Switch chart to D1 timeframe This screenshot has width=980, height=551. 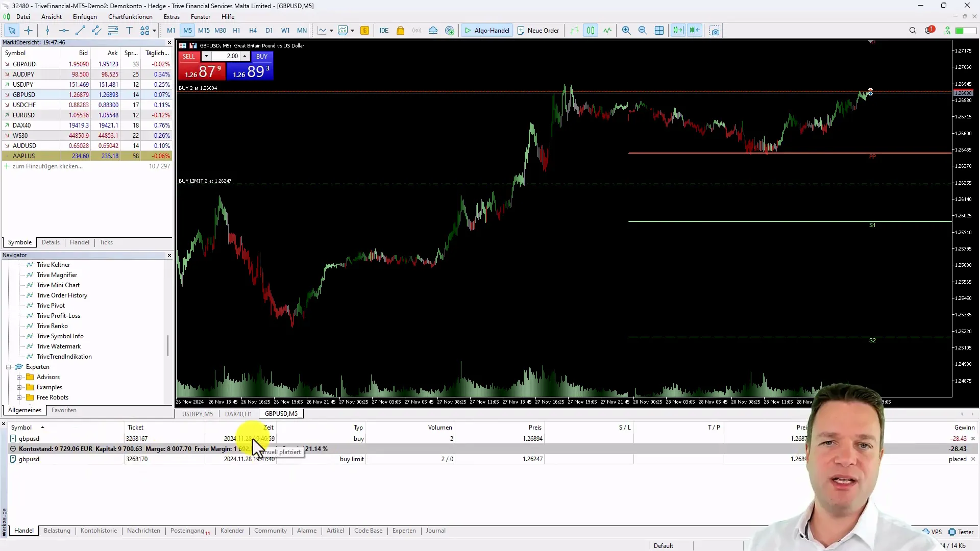click(x=269, y=31)
